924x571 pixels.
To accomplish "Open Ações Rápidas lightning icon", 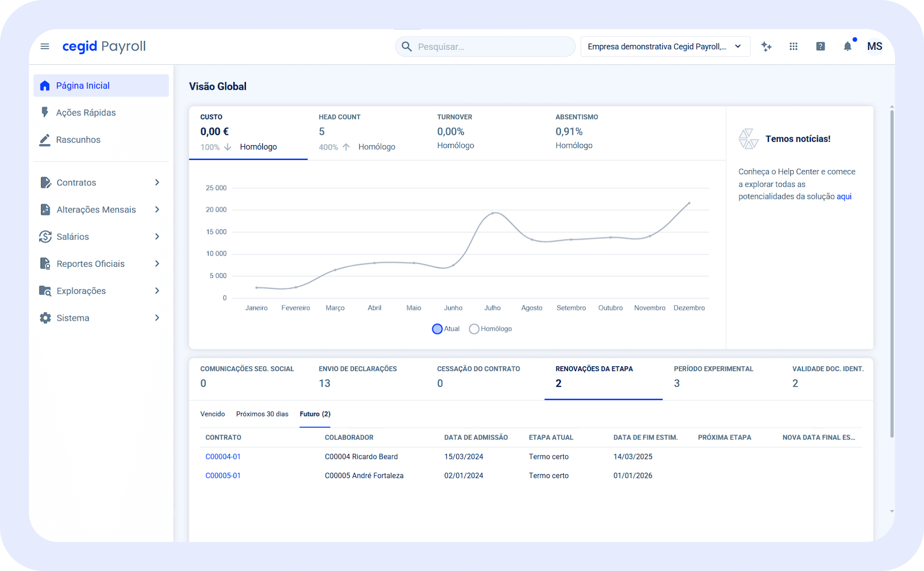I will click(x=45, y=112).
